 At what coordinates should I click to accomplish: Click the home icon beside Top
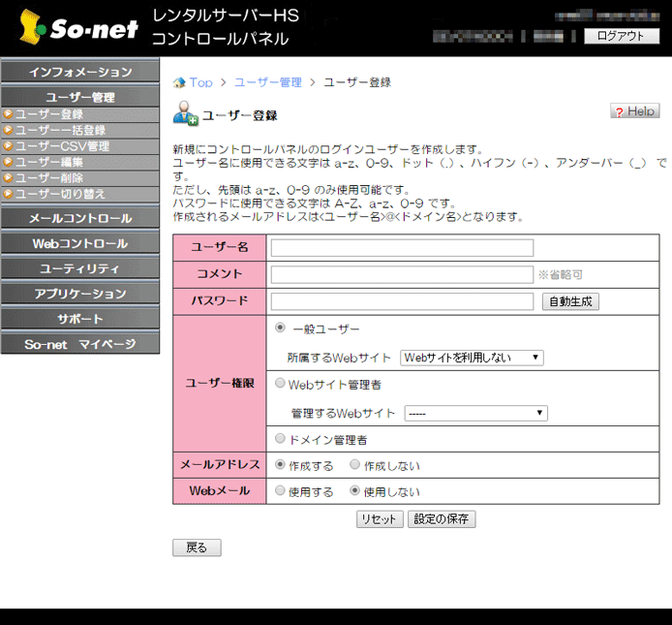[x=179, y=82]
